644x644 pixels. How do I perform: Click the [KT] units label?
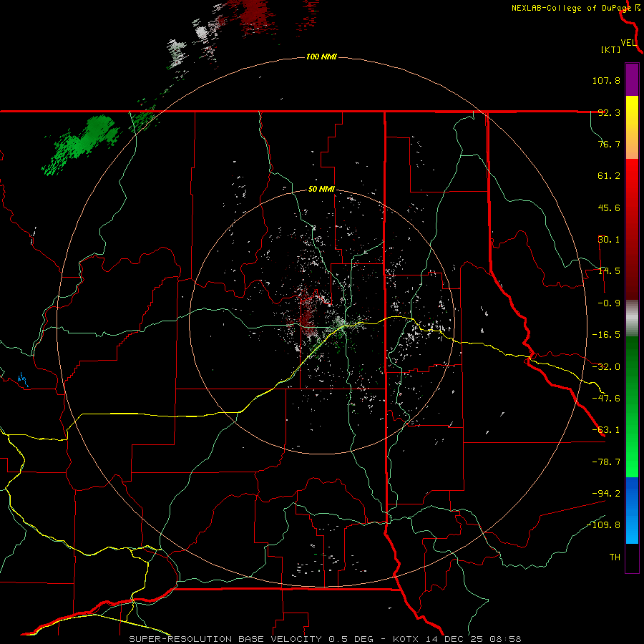(x=611, y=49)
